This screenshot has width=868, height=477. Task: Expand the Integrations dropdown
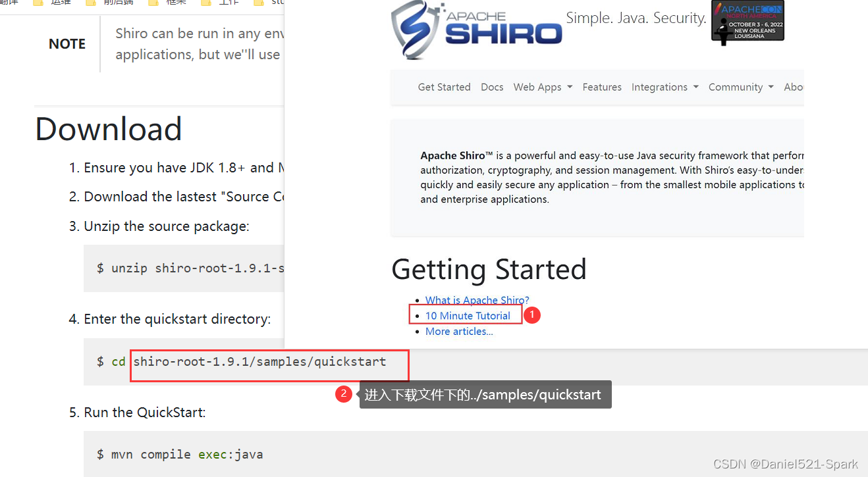click(x=665, y=87)
